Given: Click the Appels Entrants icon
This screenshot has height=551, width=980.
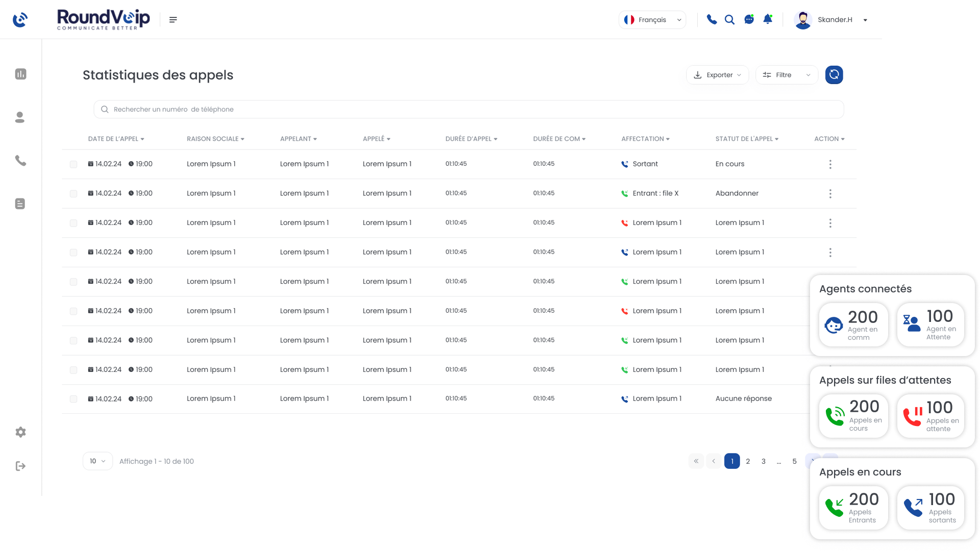Looking at the screenshot, I should pyautogui.click(x=835, y=508).
